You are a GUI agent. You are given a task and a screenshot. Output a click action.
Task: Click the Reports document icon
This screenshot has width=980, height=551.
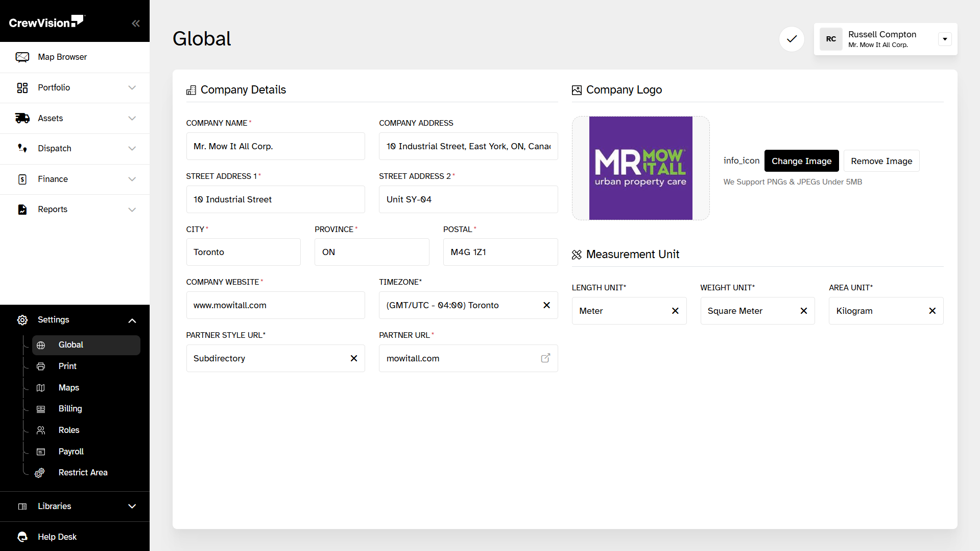tap(22, 210)
